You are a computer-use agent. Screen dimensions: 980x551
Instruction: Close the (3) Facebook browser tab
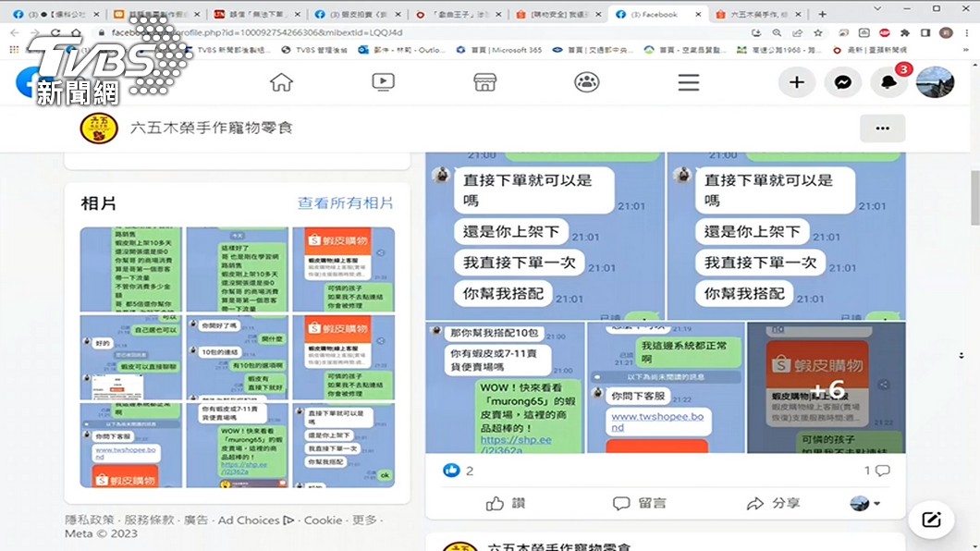[x=699, y=14]
